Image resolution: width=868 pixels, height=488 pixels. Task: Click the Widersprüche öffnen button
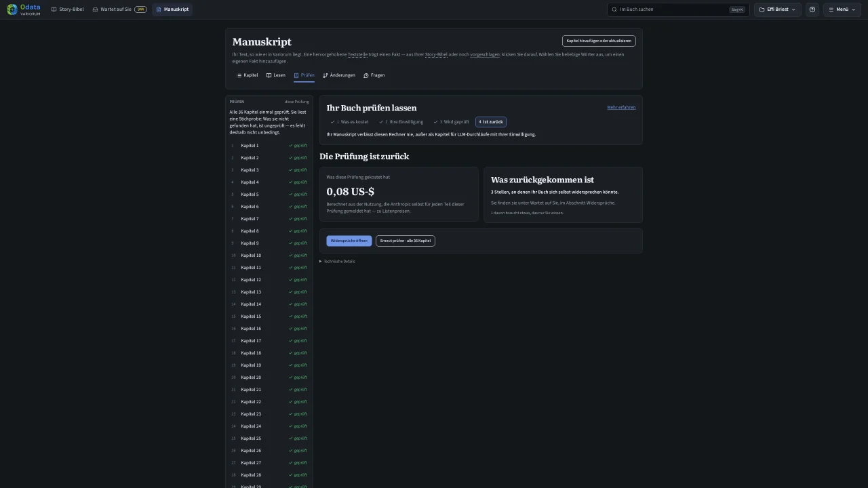point(349,241)
